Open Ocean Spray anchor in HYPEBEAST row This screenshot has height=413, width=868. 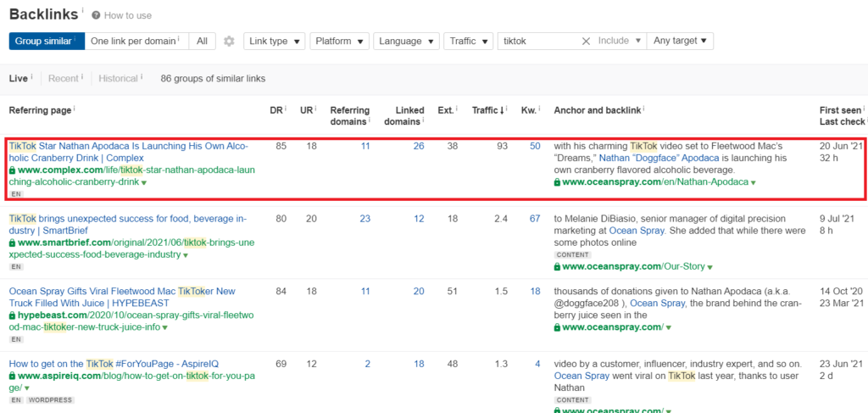point(657,303)
